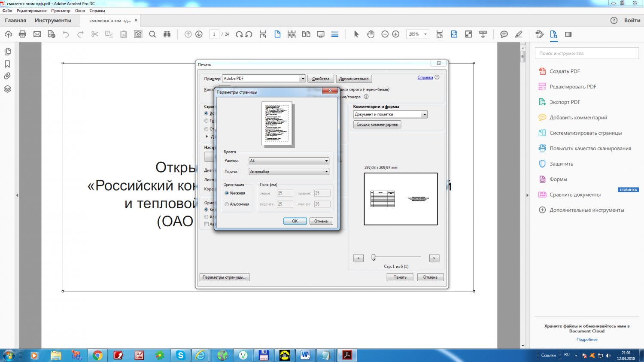Screen dimensions: 644x362
Task: Click the zoom in plus icon
Action: click(396, 34)
